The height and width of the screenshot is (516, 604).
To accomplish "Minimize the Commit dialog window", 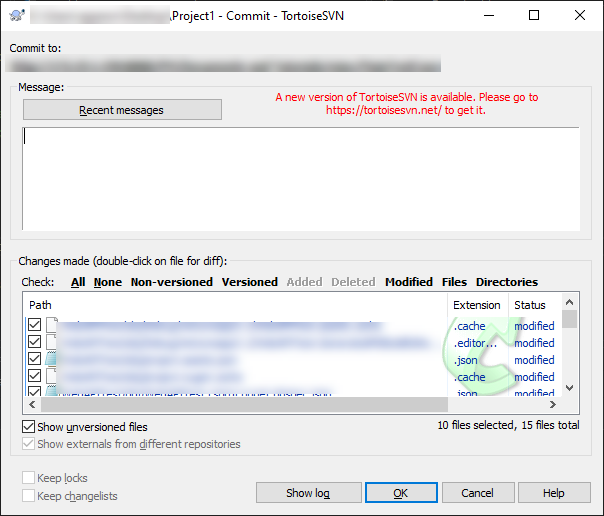I will pos(489,15).
